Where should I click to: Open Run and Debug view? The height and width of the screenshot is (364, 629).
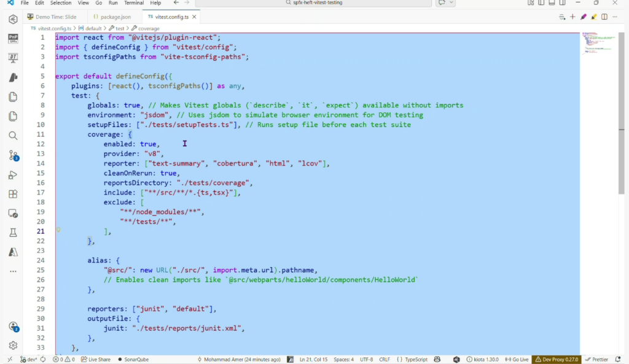(13, 175)
